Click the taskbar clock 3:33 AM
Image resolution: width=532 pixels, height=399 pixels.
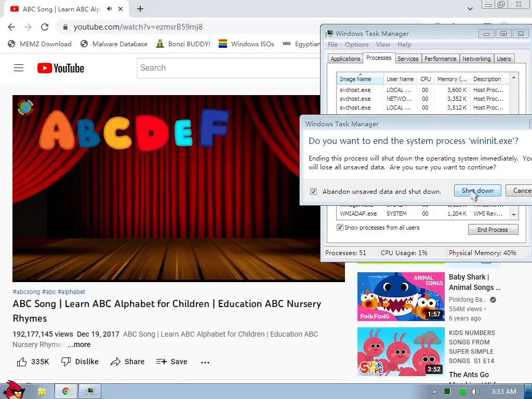(x=504, y=392)
